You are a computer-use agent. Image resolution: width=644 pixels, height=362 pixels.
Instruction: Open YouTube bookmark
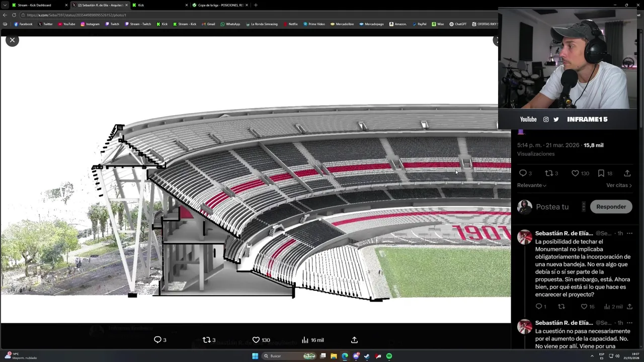tap(66, 24)
